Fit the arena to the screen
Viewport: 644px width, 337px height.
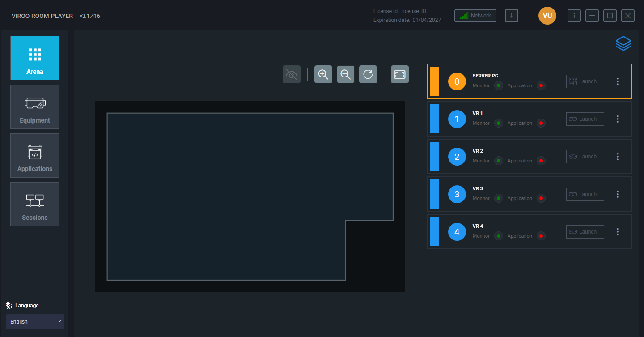pos(400,74)
